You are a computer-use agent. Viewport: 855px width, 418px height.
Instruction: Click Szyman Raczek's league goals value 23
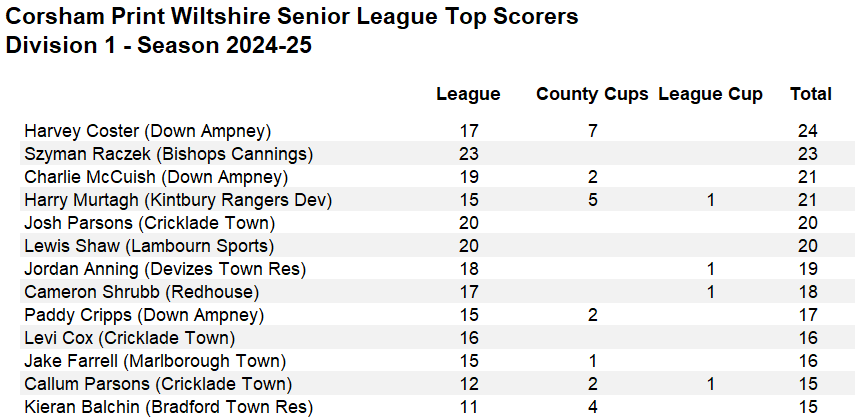point(469,154)
